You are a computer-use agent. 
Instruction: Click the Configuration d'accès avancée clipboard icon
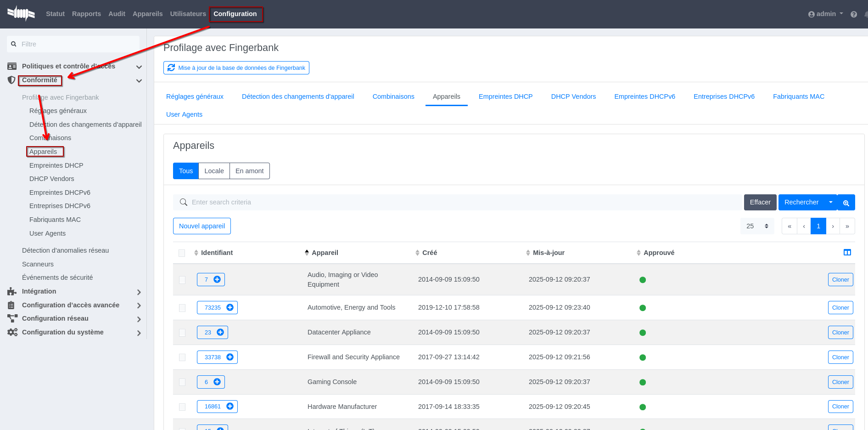pyautogui.click(x=11, y=305)
